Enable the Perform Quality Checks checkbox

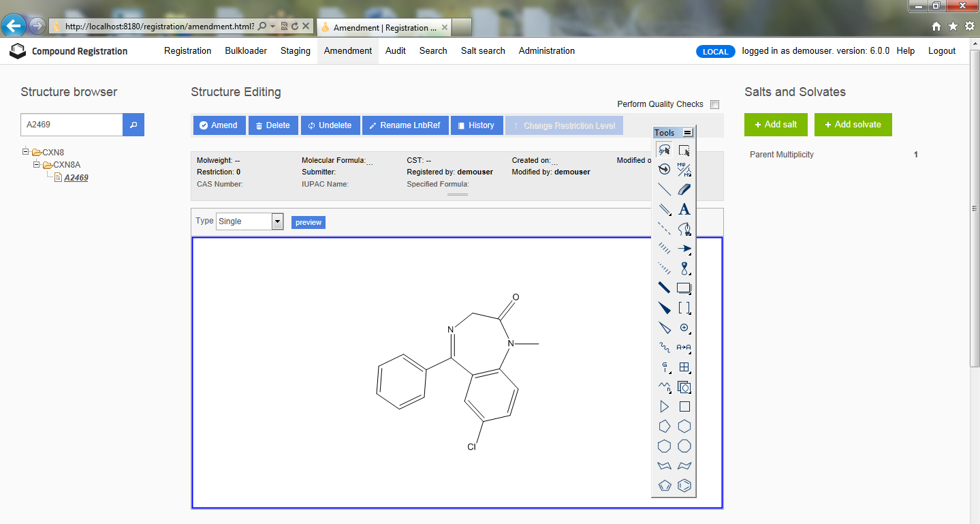point(714,104)
